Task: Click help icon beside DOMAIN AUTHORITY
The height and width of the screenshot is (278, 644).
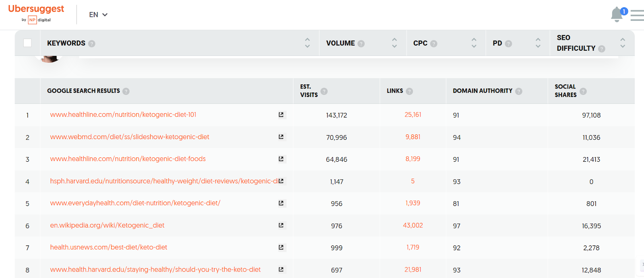Action: click(519, 91)
